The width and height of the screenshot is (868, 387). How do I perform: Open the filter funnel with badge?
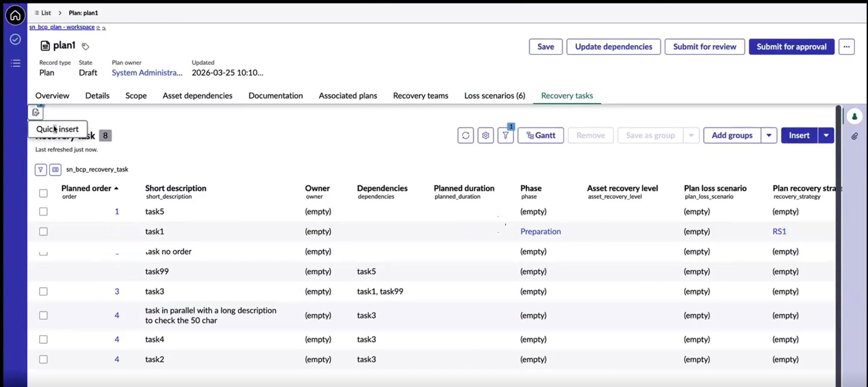click(506, 135)
